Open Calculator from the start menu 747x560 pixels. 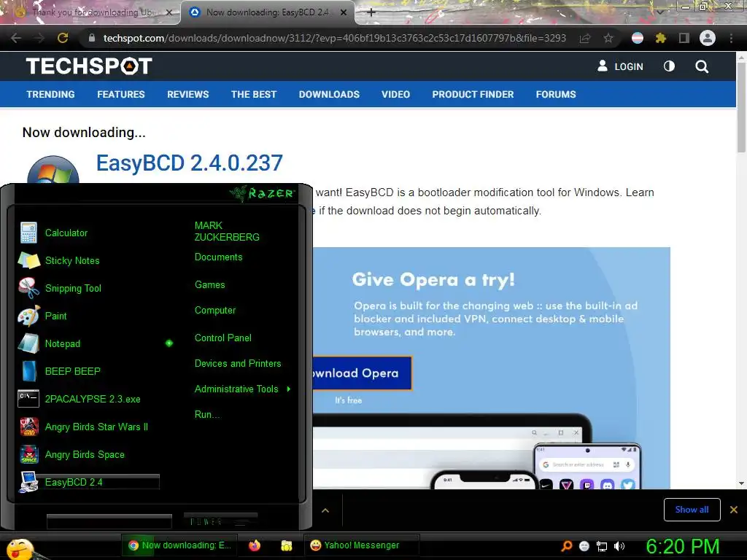(x=53, y=233)
